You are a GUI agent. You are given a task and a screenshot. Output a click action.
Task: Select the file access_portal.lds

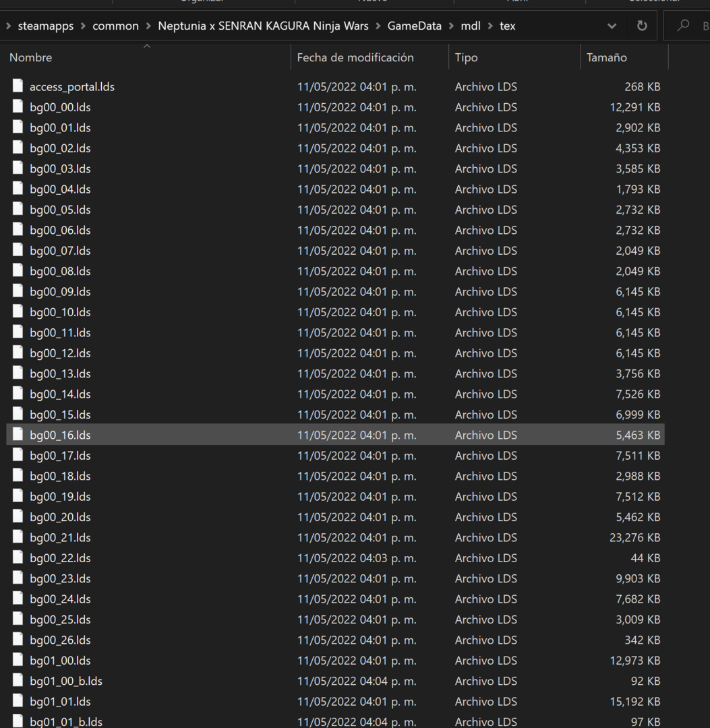tap(72, 87)
